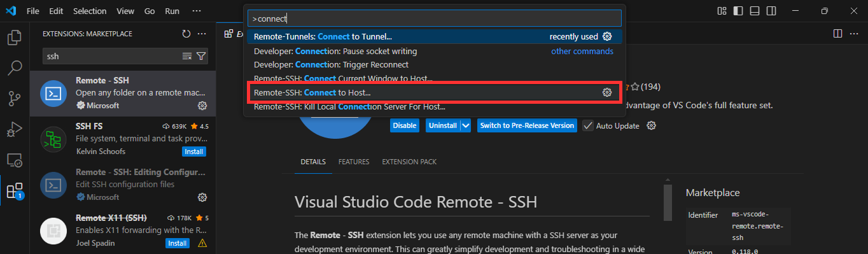Expand the Uninstall button dropdown arrow
Image resolution: width=868 pixels, height=254 pixels.
pos(466,125)
